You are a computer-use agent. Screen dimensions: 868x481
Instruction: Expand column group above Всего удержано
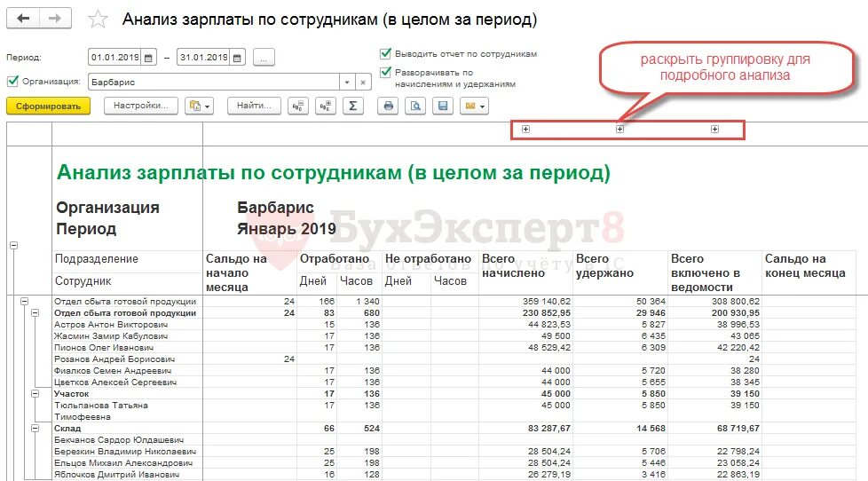pos(620,129)
